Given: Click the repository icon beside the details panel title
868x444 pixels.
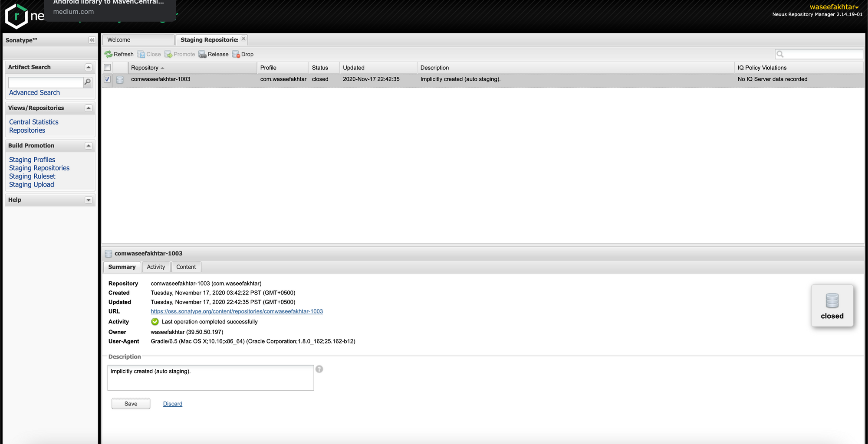Looking at the screenshot, I should pyautogui.click(x=108, y=254).
